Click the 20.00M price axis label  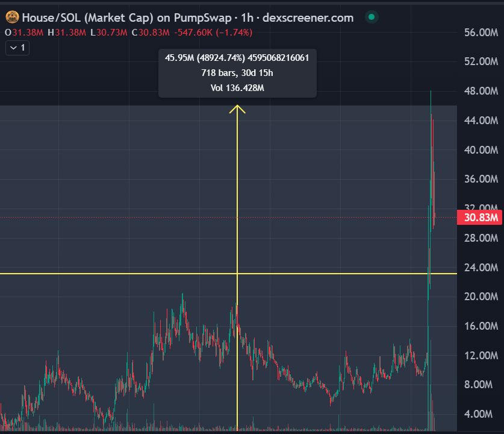tap(481, 297)
